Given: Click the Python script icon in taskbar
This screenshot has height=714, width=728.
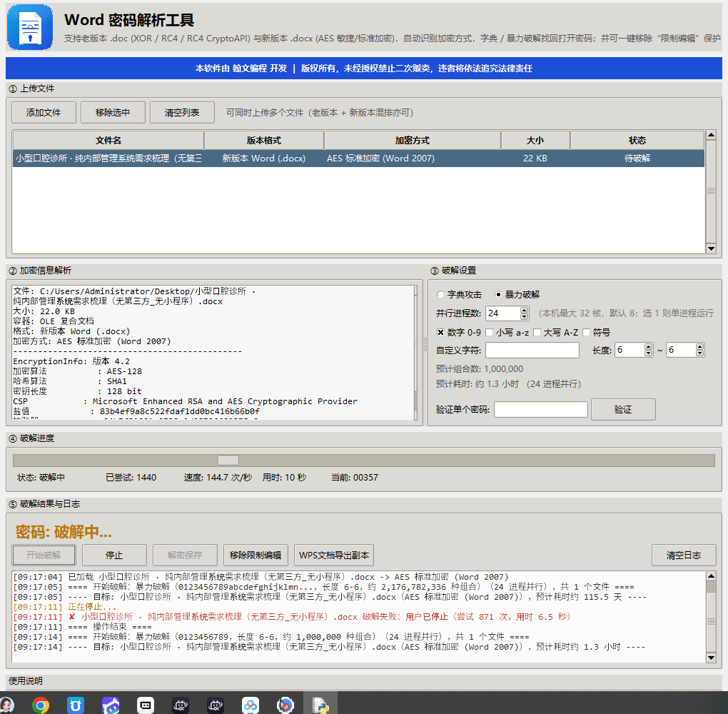Looking at the screenshot, I should [x=320, y=705].
